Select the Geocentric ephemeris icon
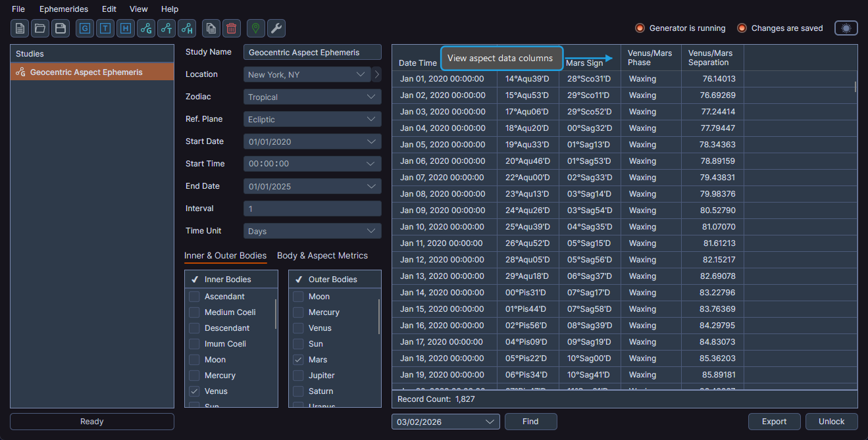868x440 pixels. pos(84,28)
